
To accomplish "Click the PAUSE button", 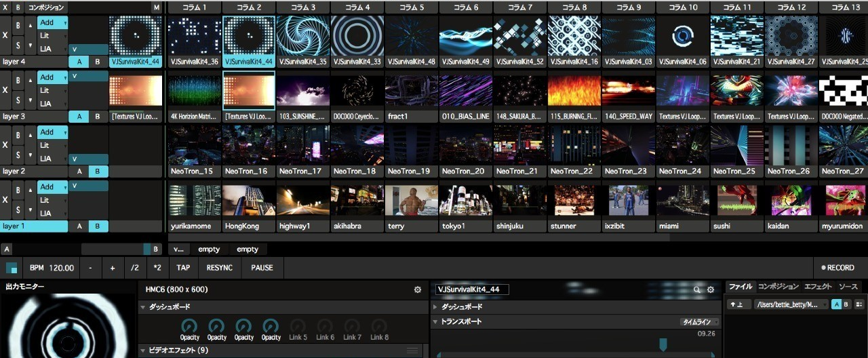I will click(262, 268).
